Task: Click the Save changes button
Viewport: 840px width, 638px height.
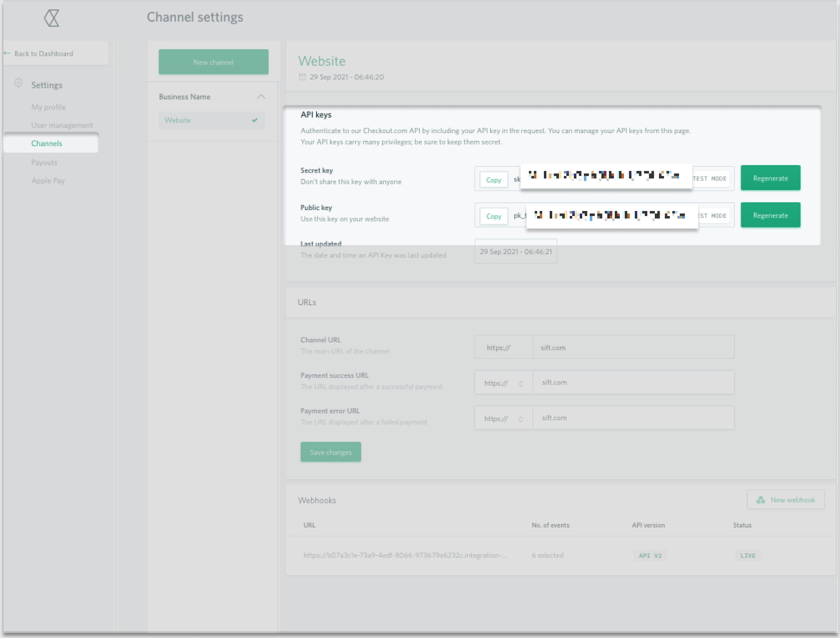Action: click(330, 452)
